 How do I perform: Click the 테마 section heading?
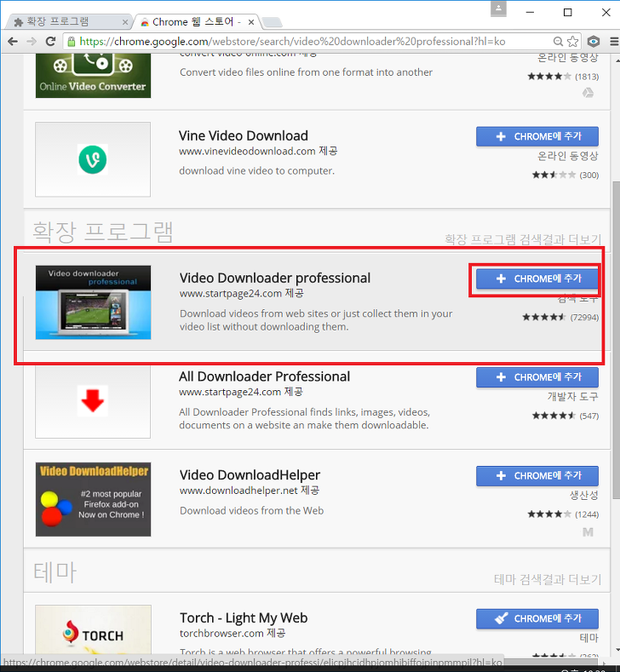coord(55,572)
